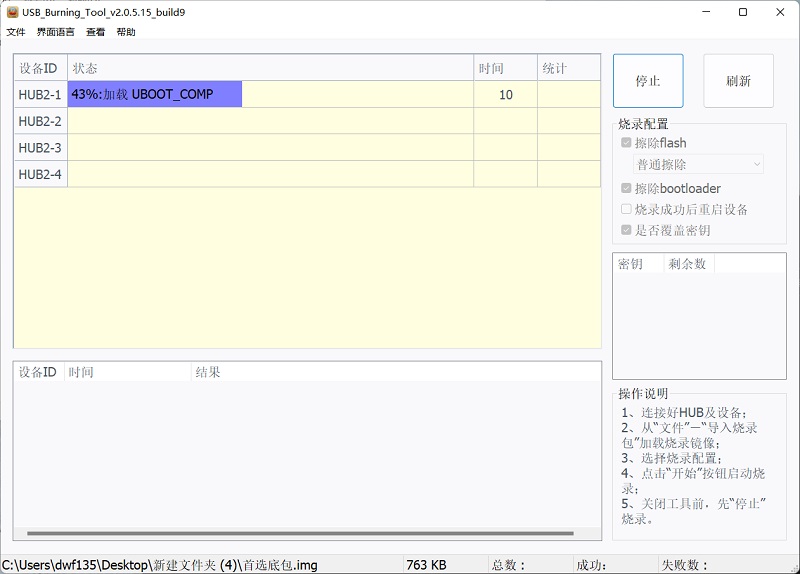The width and height of the screenshot is (800, 574).
Task: Select the HUB2-1 device row
Action: tap(307, 94)
